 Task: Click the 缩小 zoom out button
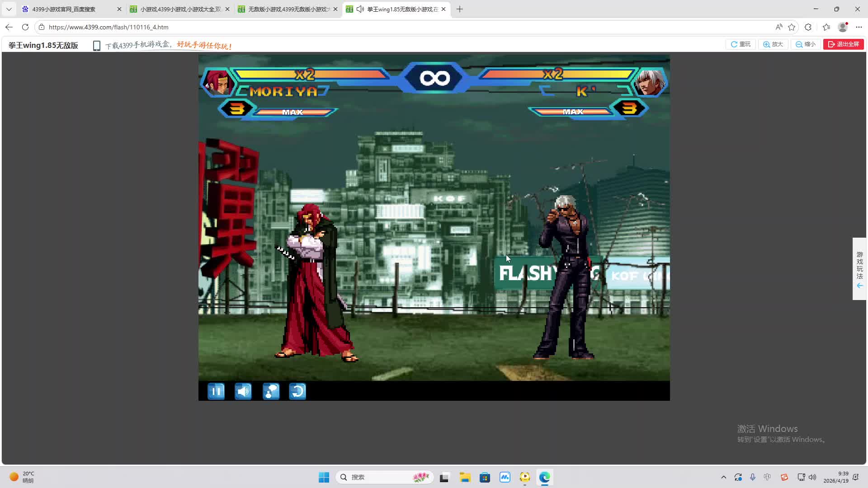(x=806, y=44)
